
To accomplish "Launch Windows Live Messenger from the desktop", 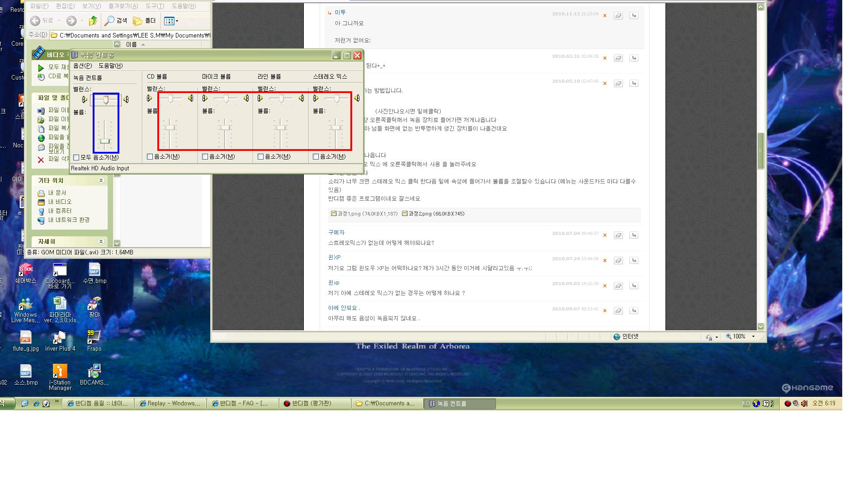I will click(x=25, y=310).
